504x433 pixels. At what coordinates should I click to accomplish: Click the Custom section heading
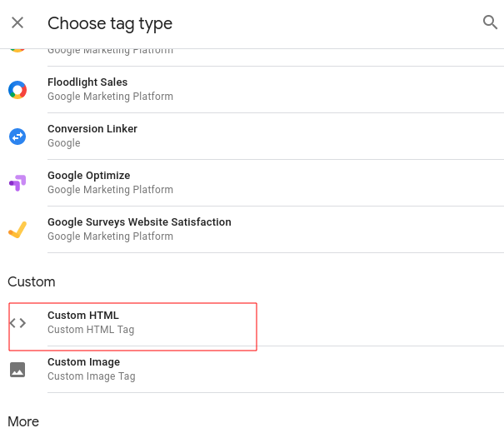[32, 281]
